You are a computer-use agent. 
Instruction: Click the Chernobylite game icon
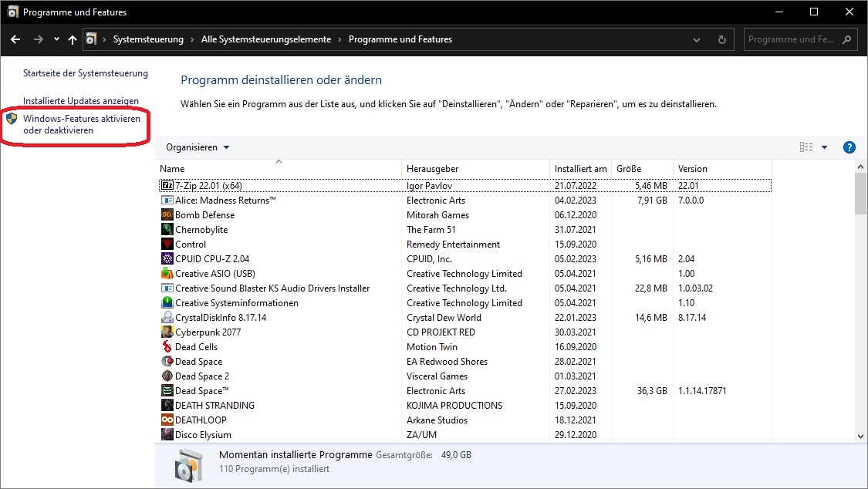[167, 230]
